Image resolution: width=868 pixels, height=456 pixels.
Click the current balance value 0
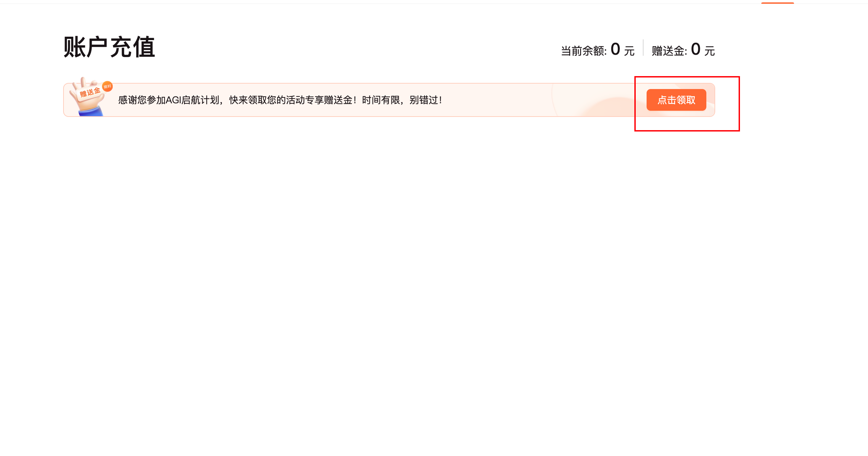(x=615, y=49)
